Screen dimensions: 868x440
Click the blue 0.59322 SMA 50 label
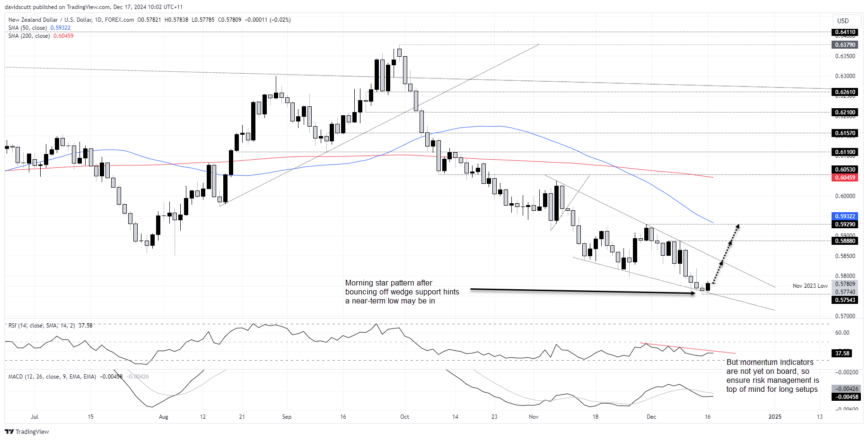[x=845, y=216]
